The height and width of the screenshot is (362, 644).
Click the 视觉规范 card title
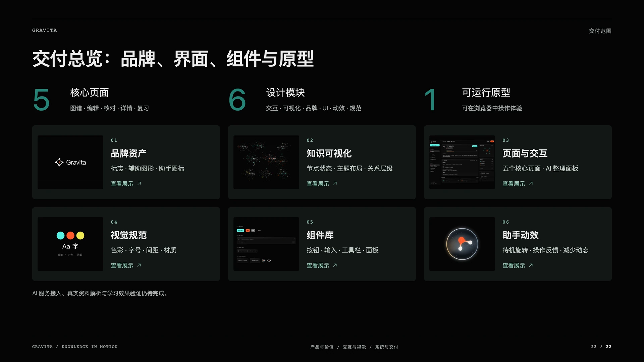(128, 235)
